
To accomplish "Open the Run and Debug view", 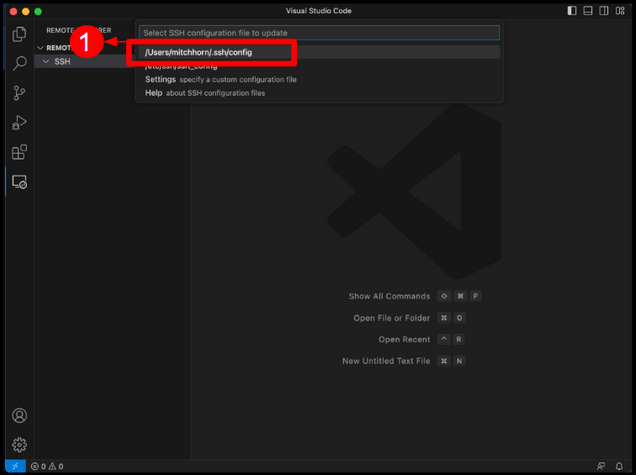I will pos(19,123).
